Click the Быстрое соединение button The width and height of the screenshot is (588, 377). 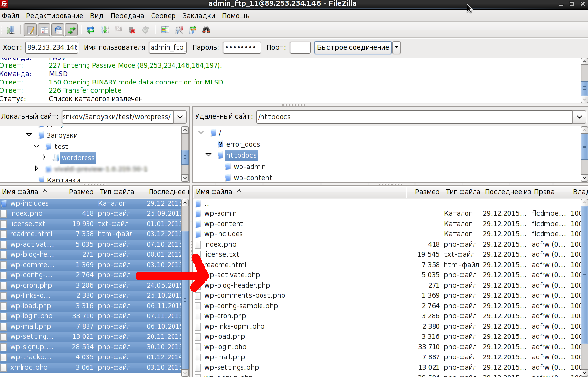(353, 47)
